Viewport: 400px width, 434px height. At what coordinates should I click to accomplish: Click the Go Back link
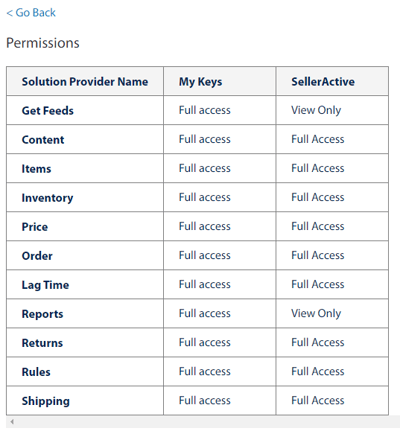(x=31, y=13)
